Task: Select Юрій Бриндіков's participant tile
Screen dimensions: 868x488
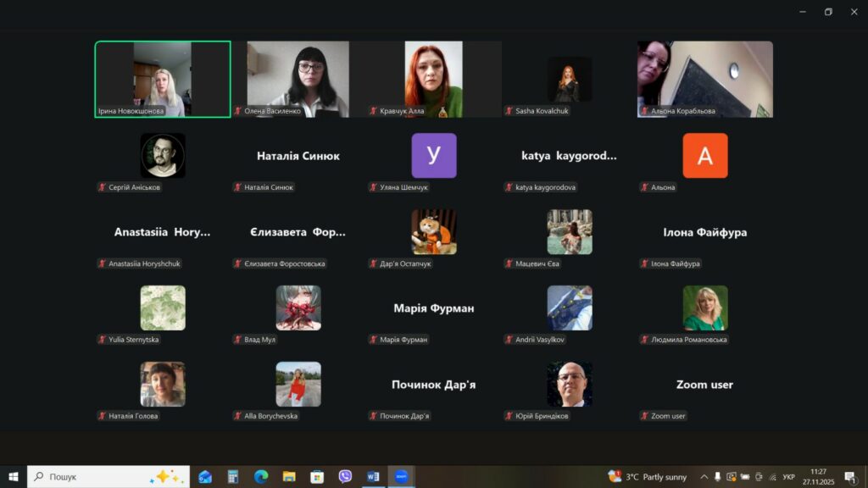Action: [x=570, y=385]
